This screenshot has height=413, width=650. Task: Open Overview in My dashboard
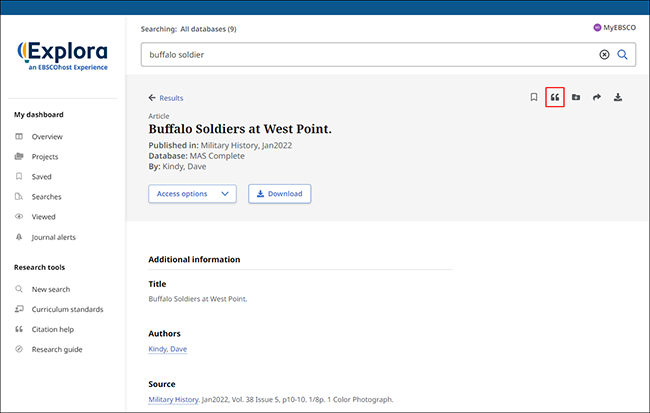(x=47, y=136)
